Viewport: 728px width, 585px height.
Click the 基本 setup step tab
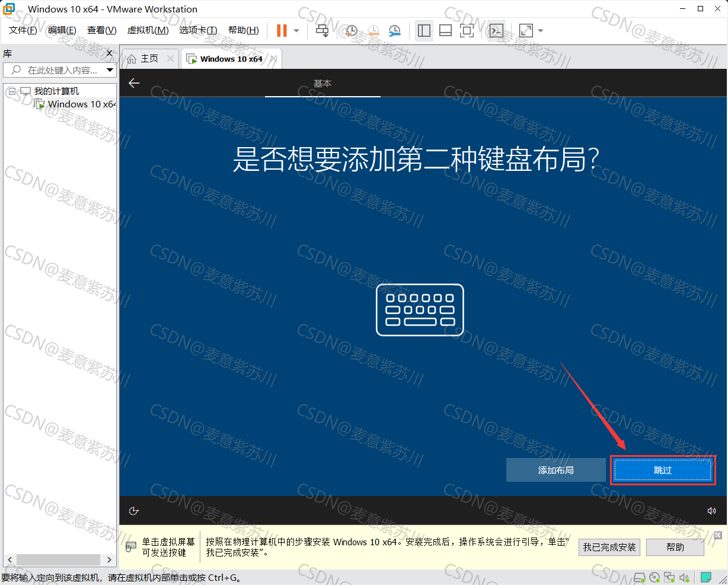[x=323, y=84]
